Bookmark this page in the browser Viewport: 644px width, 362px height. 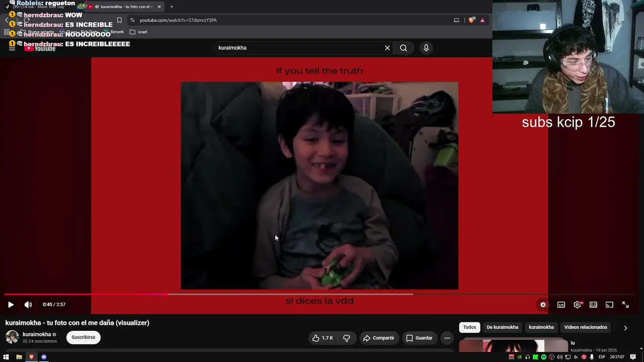(119, 20)
